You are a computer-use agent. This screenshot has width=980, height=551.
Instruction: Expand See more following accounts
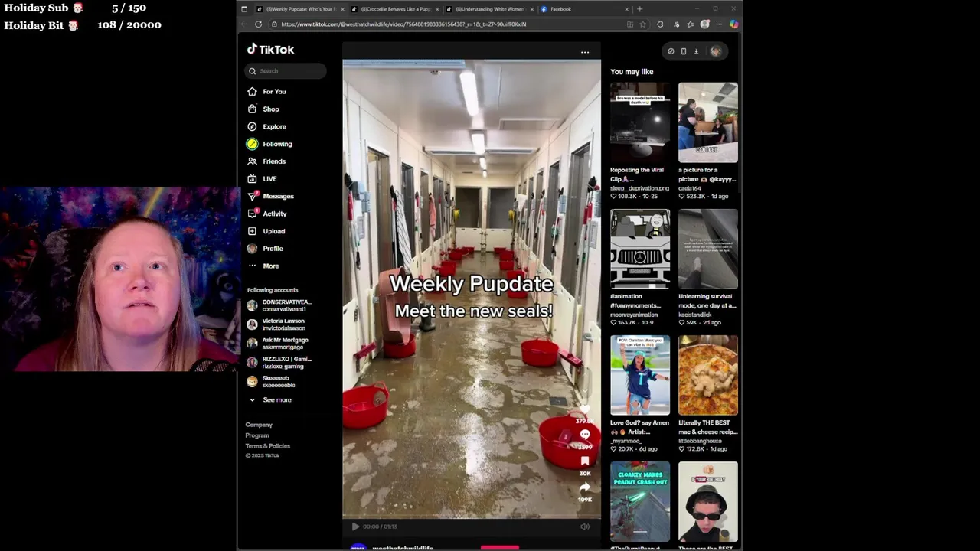[269, 400]
